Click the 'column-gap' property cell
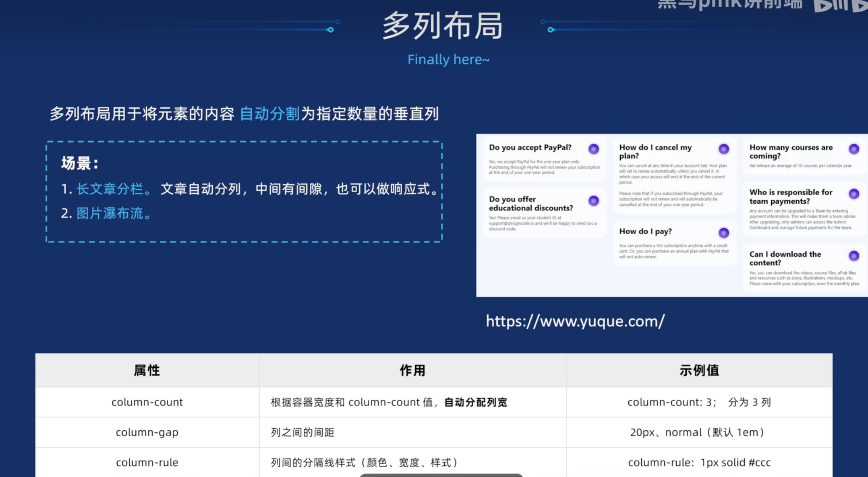 (x=147, y=432)
